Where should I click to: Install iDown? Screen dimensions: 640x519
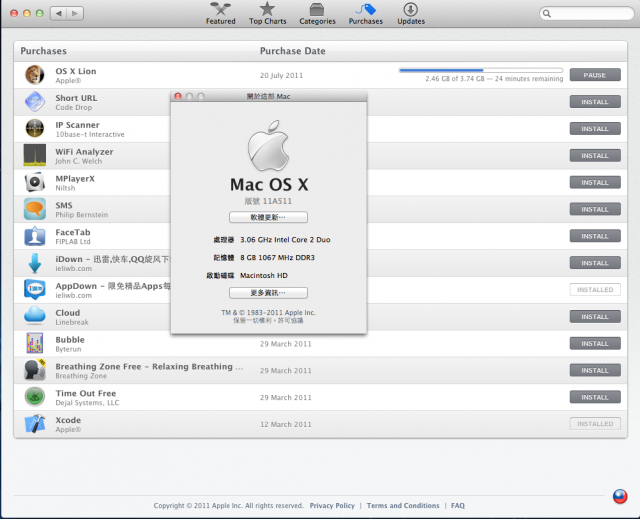tap(595, 263)
